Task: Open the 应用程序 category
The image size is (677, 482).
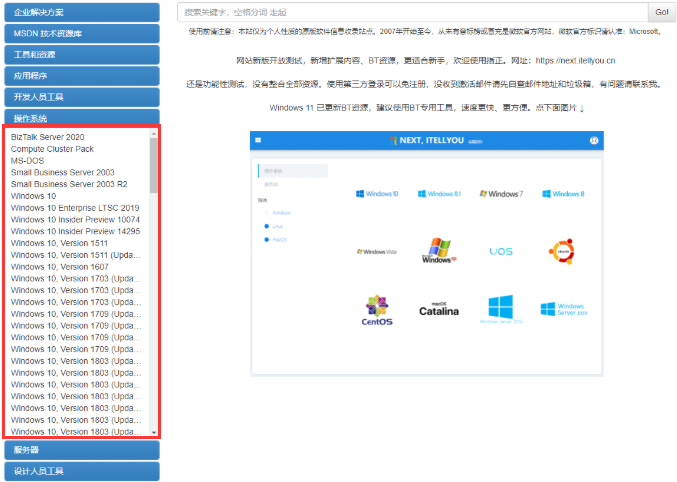Action: click(80, 75)
